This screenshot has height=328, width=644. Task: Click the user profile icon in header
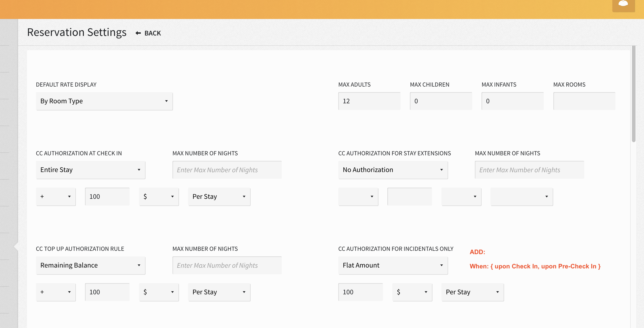click(623, 4)
